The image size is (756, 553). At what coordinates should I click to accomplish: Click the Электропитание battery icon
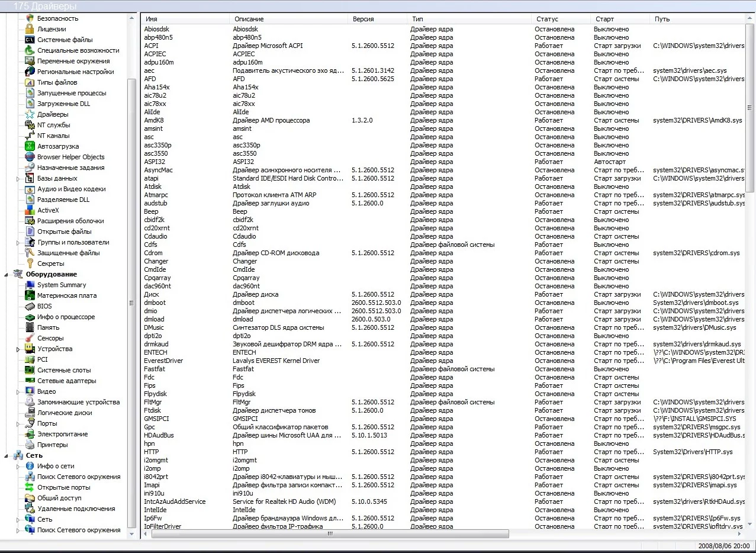(30, 434)
